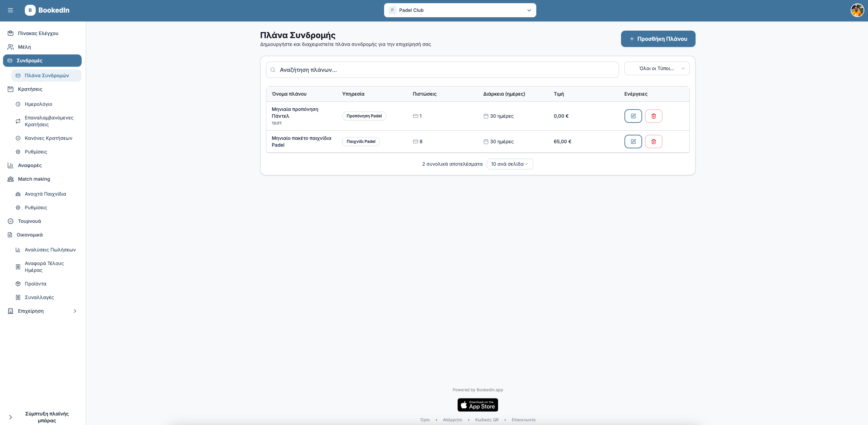This screenshot has width=868, height=425.
Task: Open Κρατήσεις from the sidebar menu
Action: (30, 89)
